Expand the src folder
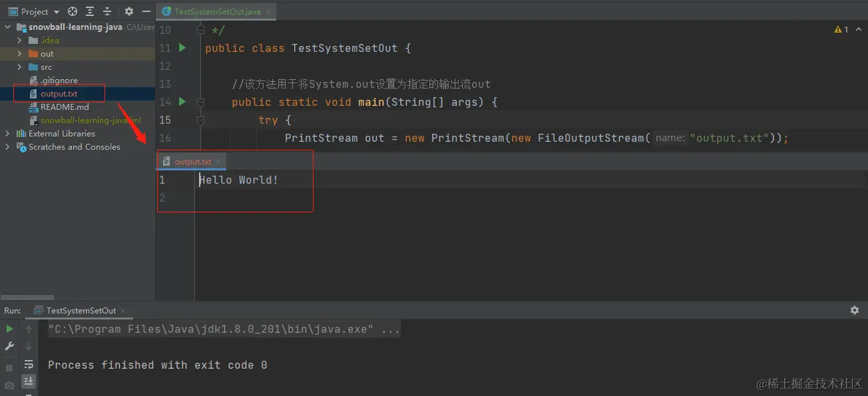The width and height of the screenshot is (868, 396). (x=19, y=67)
